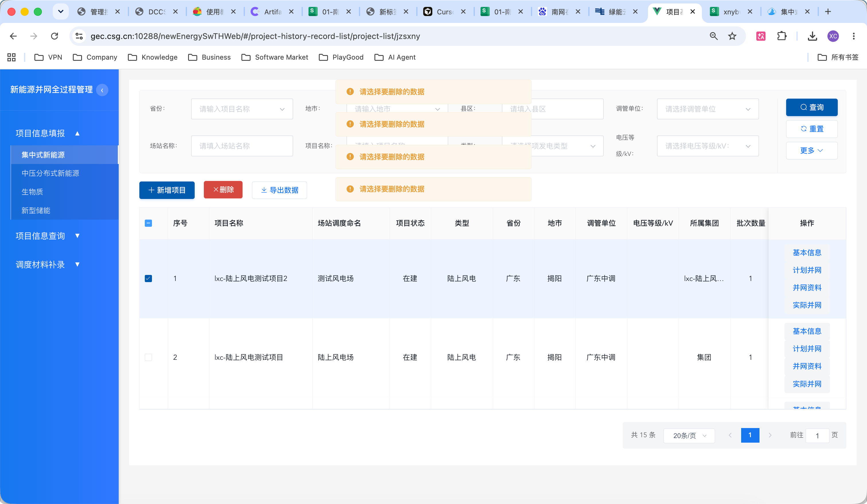The height and width of the screenshot is (504, 867).
Task: Click the 查询 search button
Action: (812, 107)
